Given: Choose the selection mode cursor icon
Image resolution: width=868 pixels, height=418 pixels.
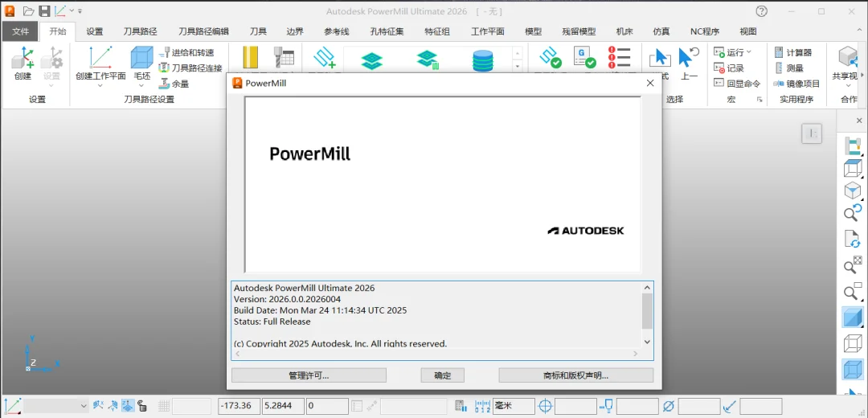Looking at the screenshot, I should coord(659,58).
